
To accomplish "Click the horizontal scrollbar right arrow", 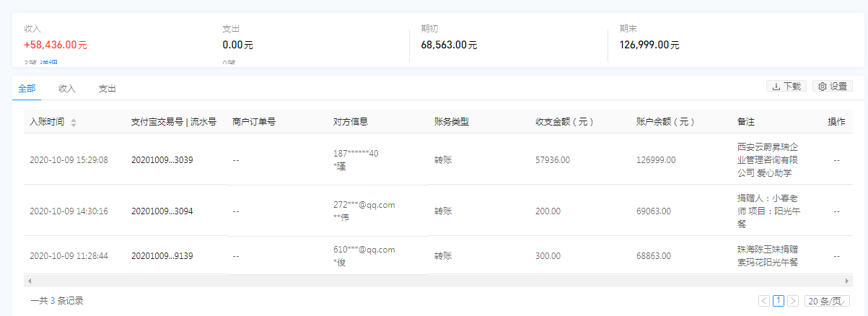I will [847, 280].
